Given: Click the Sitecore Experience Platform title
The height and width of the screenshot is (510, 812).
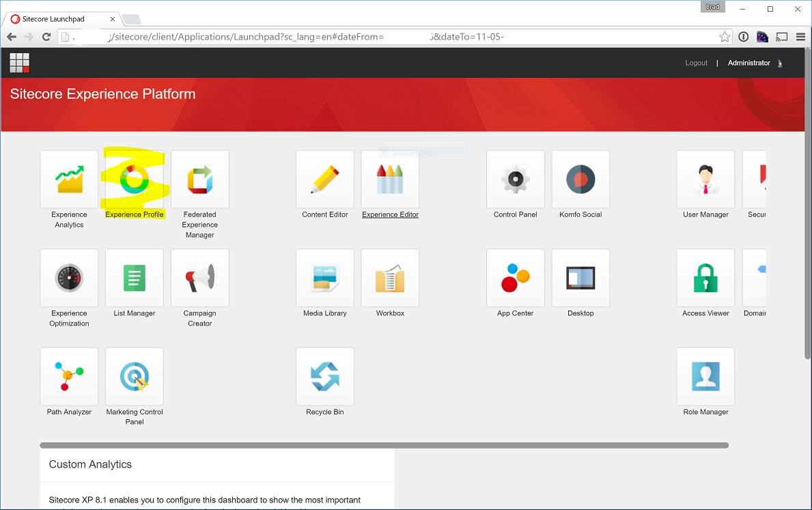Looking at the screenshot, I should [x=102, y=94].
